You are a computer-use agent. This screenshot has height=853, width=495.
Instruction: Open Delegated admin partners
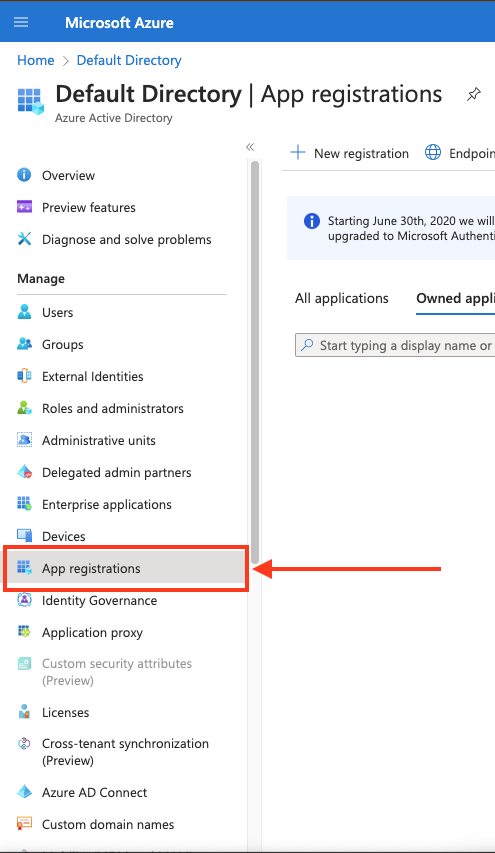click(x=116, y=473)
